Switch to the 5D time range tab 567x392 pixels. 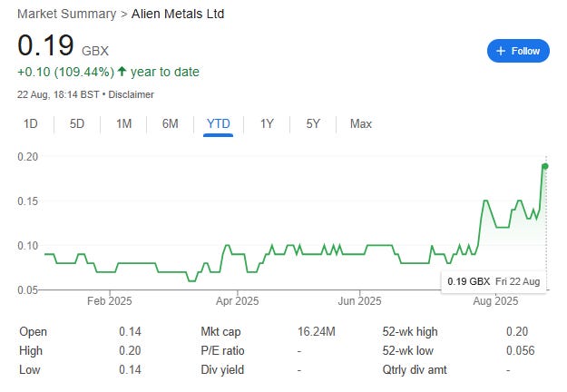pos(77,124)
